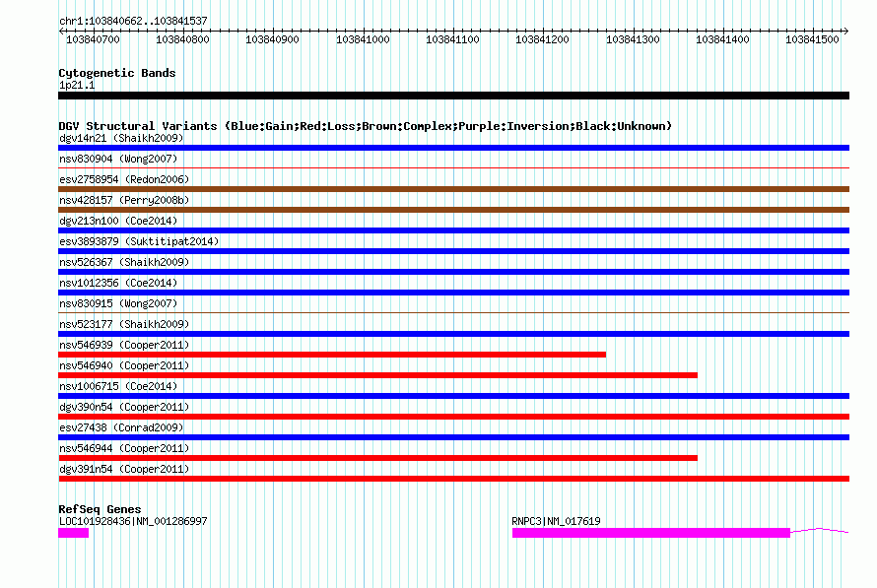Select the black 1p21.1 cytogenetic band bar

coord(453,96)
